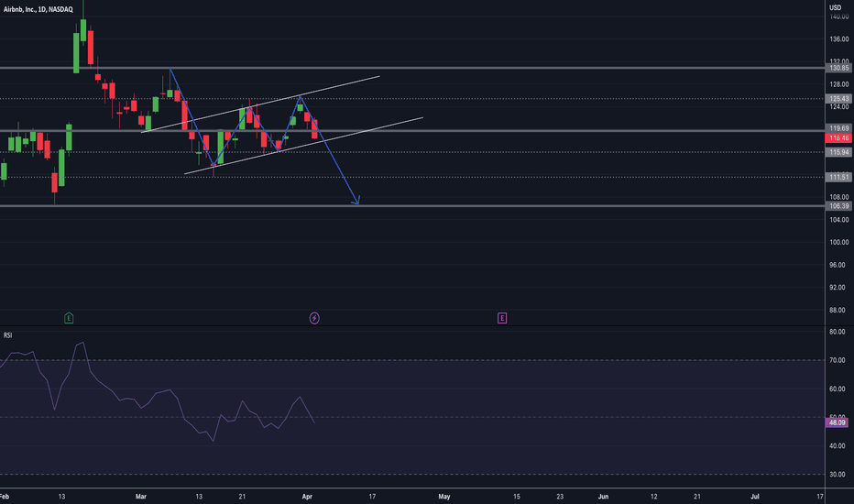The width and height of the screenshot is (854, 504).
Task: Click the 88.00 price scale value
Action: [838, 310]
